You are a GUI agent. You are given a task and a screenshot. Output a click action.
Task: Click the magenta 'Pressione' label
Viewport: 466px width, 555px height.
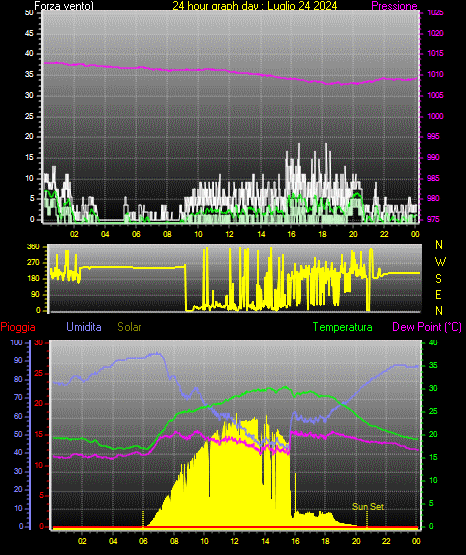tap(394, 6)
